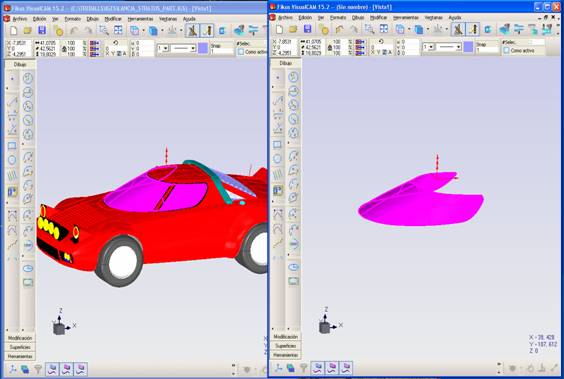
Task: Click the save icon in left window
Action: [x=42, y=31]
